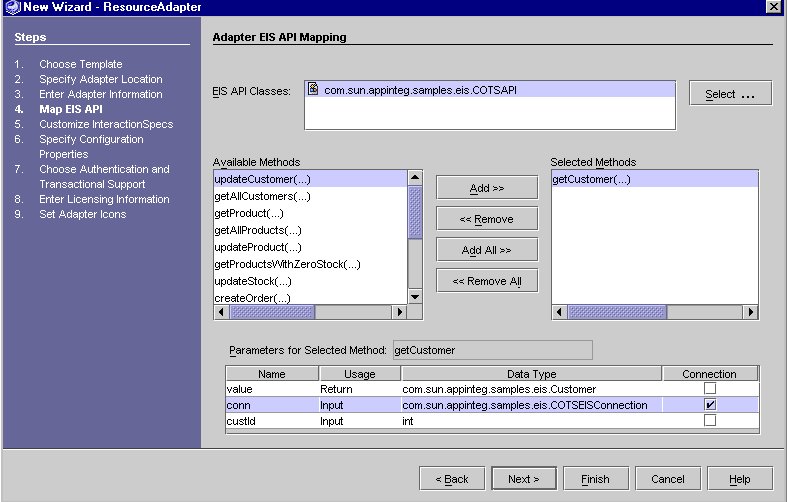Select getProductsWithZeroStock(...) in Available Methods
The width and height of the screenshot is (787, 502).
pyautogui.click(x=310, y=264)
